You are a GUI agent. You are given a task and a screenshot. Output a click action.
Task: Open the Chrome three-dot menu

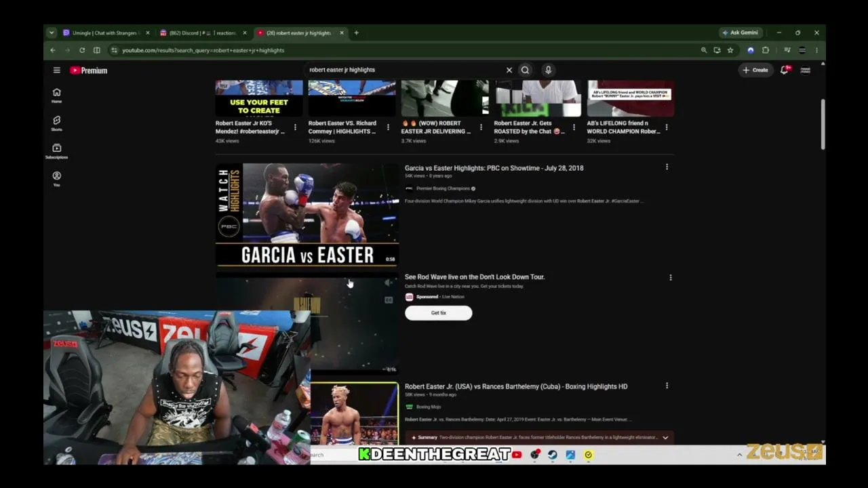pos(816,50)
